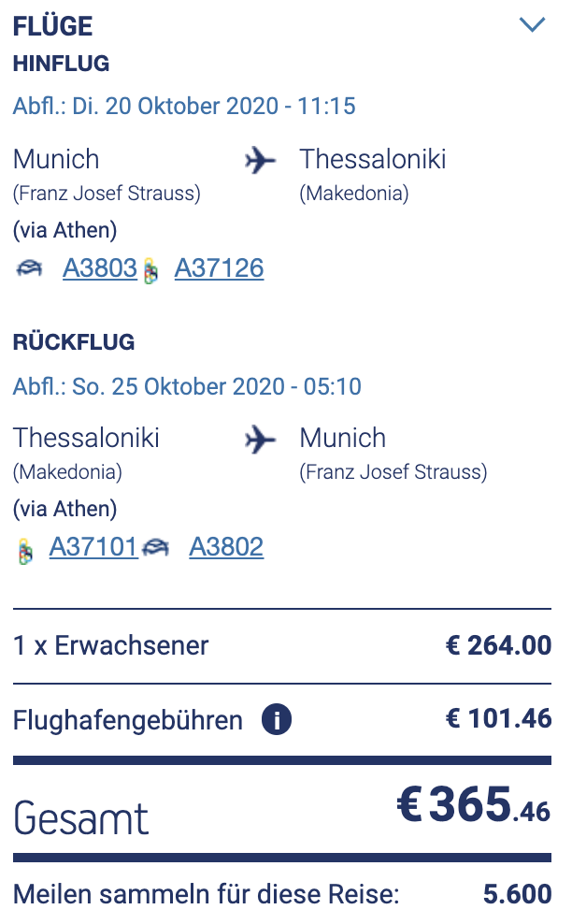Click the Gesamt total price € 365.46
Image resolution: width=572 pixels, height=924 pixels.
click(x=474, y=807)
